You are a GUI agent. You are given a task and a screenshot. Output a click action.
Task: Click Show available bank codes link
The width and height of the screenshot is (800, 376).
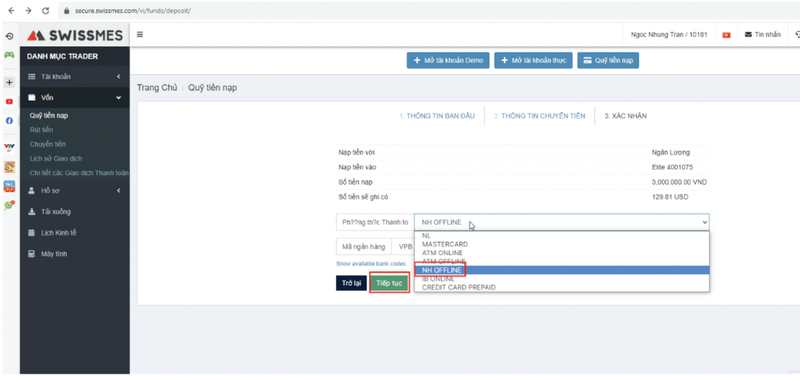click(x=371, y=264)
